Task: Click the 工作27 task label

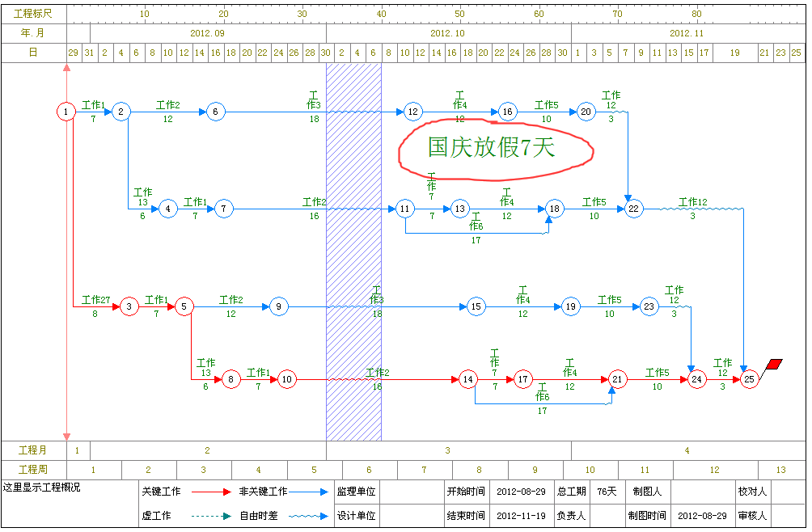Action: pyautogui.click(x=95, y=300)
